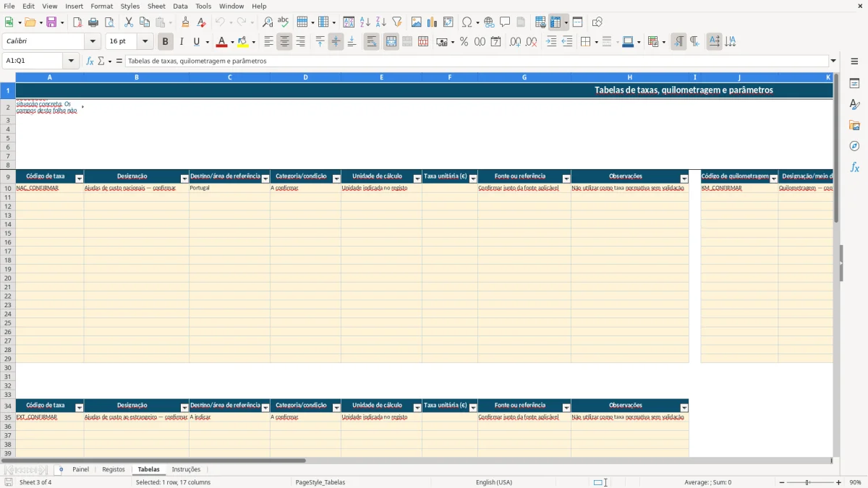
Task: Open the sidebar Functions panel
Action: point(854,168)
